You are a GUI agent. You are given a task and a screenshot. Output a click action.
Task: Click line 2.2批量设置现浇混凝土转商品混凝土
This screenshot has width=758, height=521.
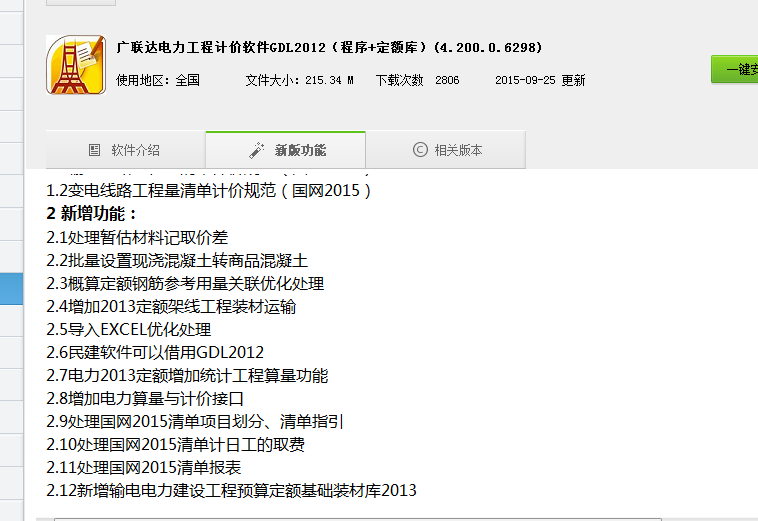[177, 260]
